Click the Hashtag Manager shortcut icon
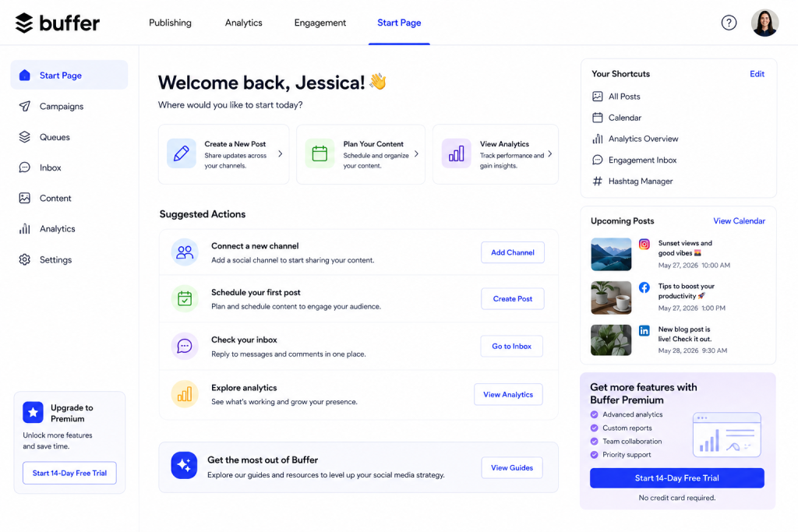 (598, 181)
